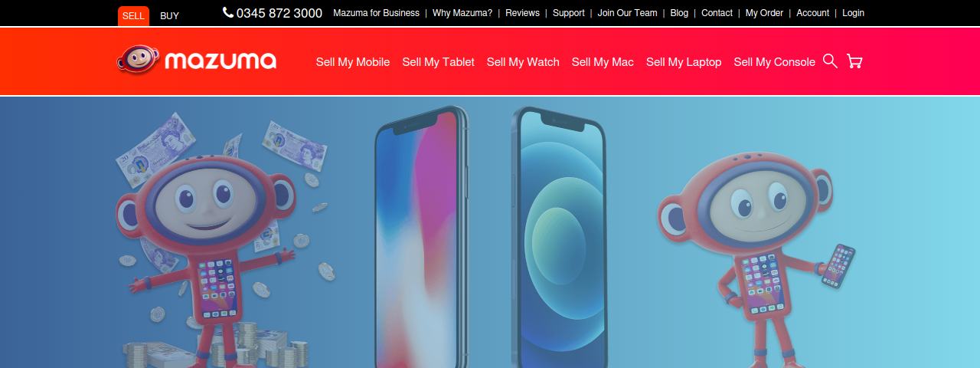Open the Blog link
980x368 pixels.
[x=679, y=13]
